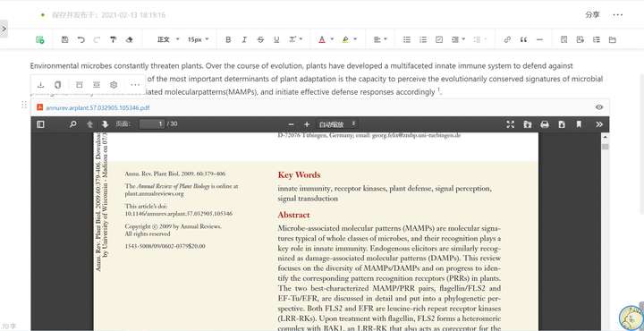Screen dimensions: 644x331
Task: Switch attachment to card view in floating toolbar
Action: 80,85
